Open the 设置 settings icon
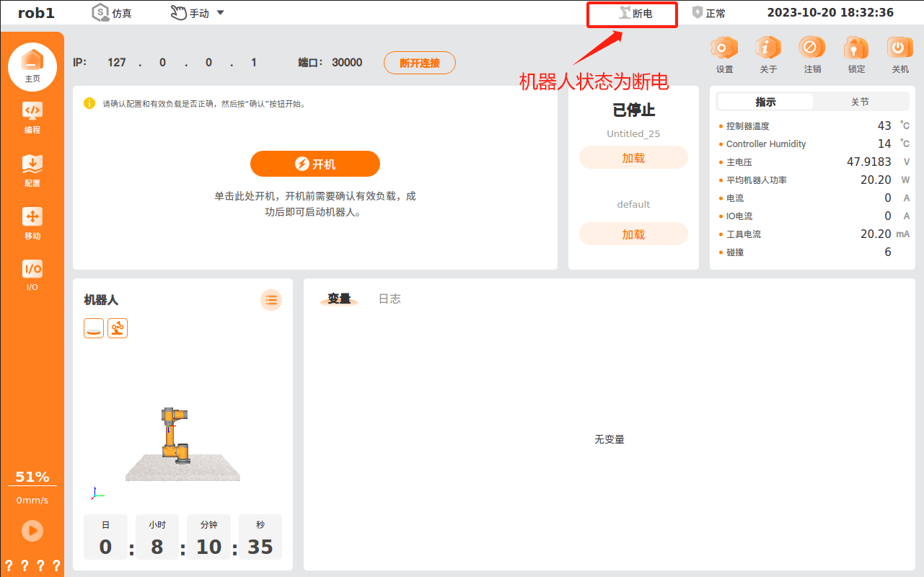924x577 pixels. point(724,48)
